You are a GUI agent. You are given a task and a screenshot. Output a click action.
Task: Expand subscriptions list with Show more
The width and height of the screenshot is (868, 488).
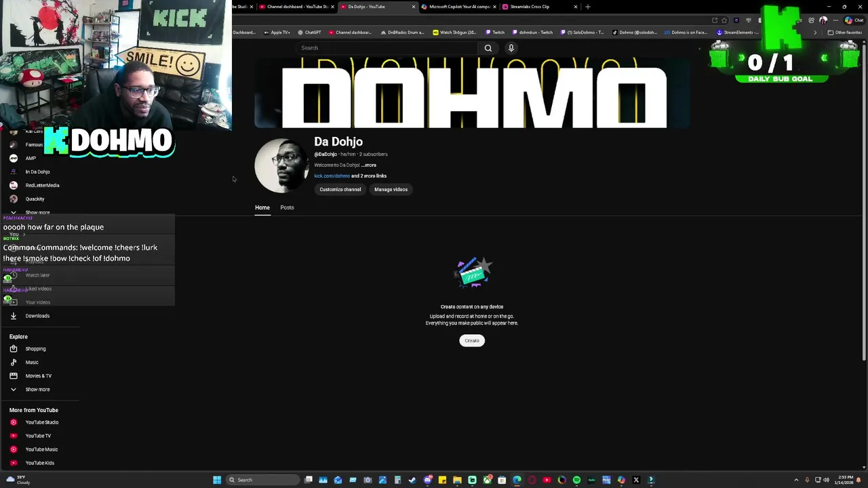coord(37,212)
